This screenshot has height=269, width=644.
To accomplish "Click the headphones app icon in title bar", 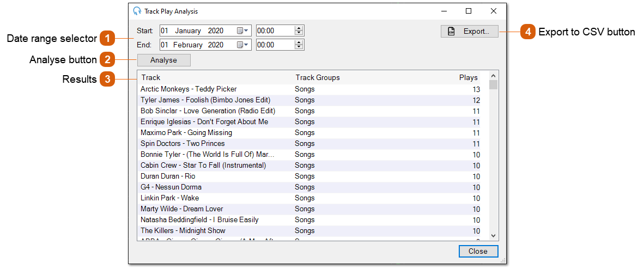I will pyautogui.click(x=137, y=11).
